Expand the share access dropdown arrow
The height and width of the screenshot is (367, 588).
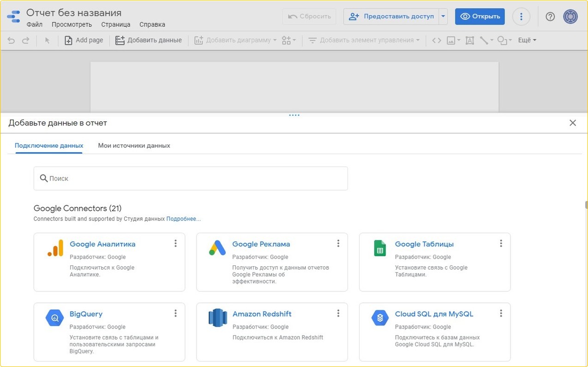point(443,17)
